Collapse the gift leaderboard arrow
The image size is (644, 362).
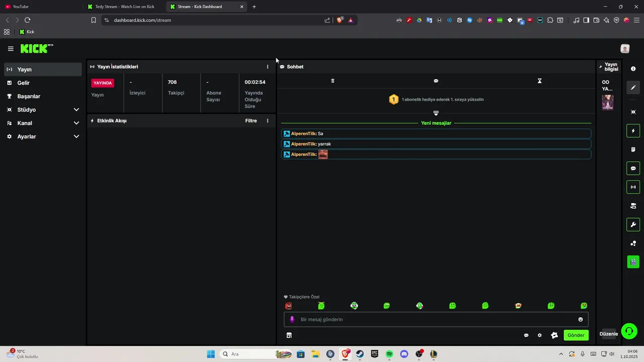pos(436,113)
